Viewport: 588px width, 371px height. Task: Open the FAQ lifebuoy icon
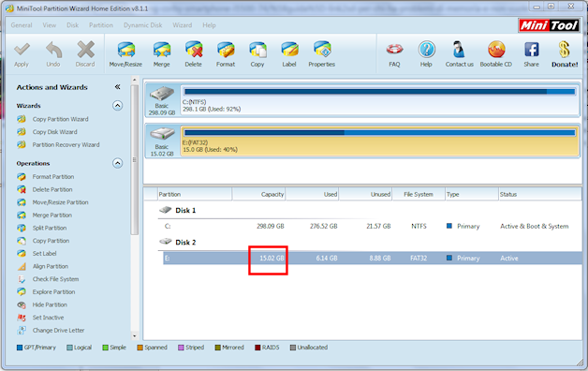point(394,50)
